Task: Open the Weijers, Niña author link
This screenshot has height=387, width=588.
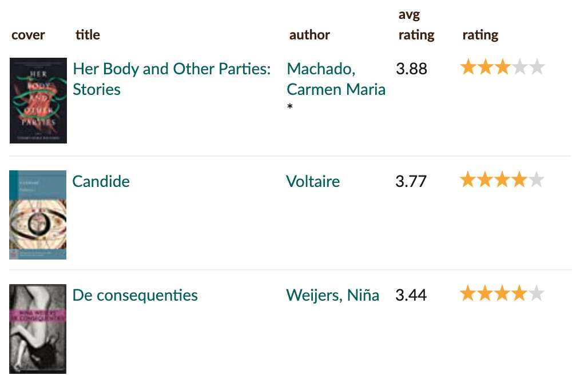Action: click(333, 295)
